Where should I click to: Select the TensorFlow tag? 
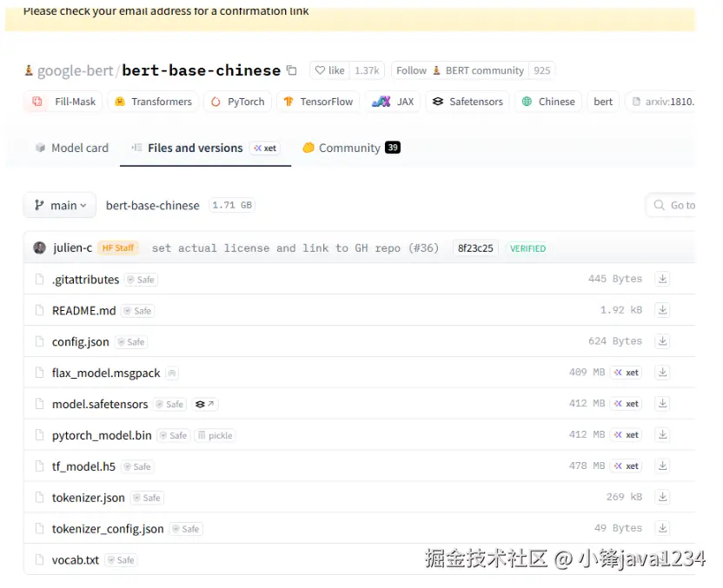click(318, 102)
